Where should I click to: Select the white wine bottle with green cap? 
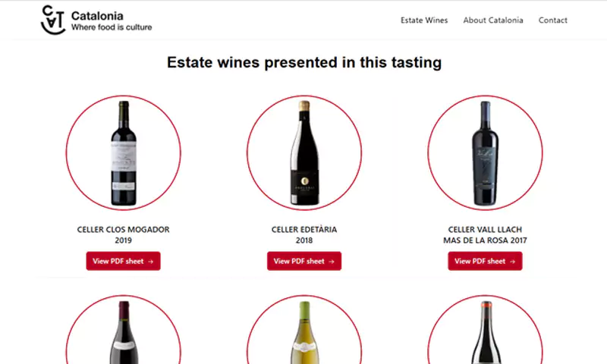[304, 332]
